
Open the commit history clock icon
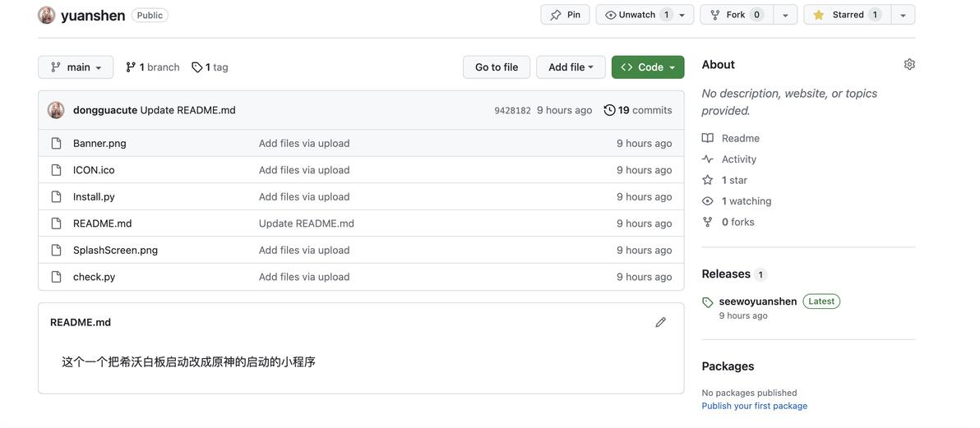pyautogui.click(x=609, y=110)
